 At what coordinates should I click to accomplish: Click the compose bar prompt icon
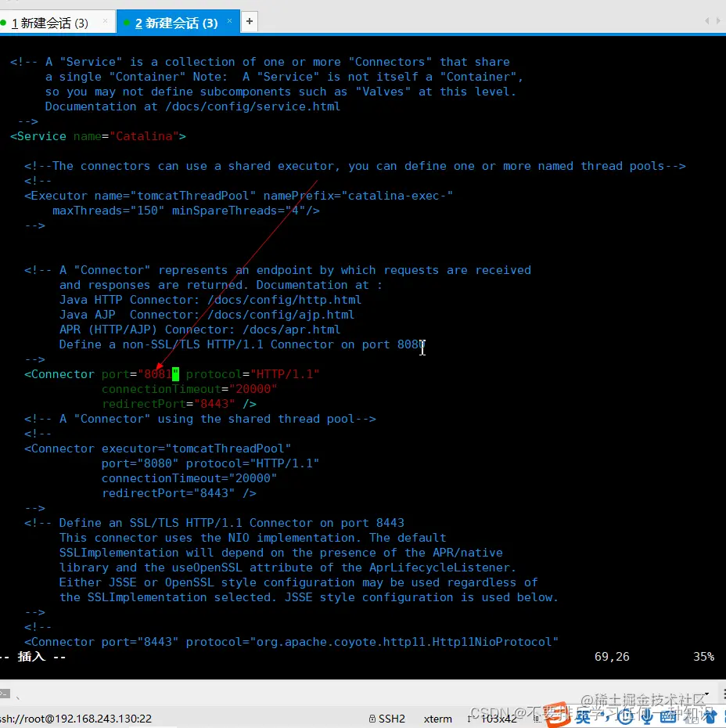5,694
